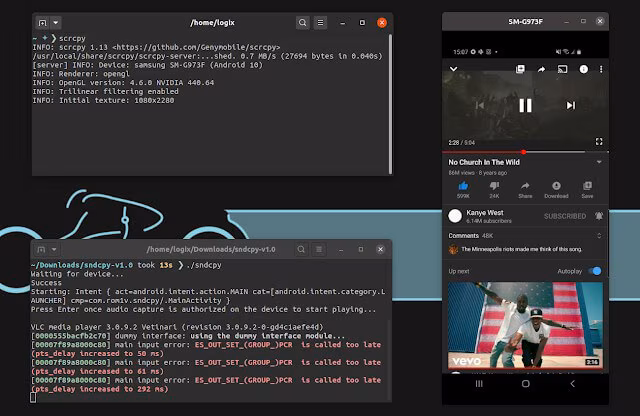Click the 2:28 / 5:04 time display
The image size is (640, 416).
(461, 142)
